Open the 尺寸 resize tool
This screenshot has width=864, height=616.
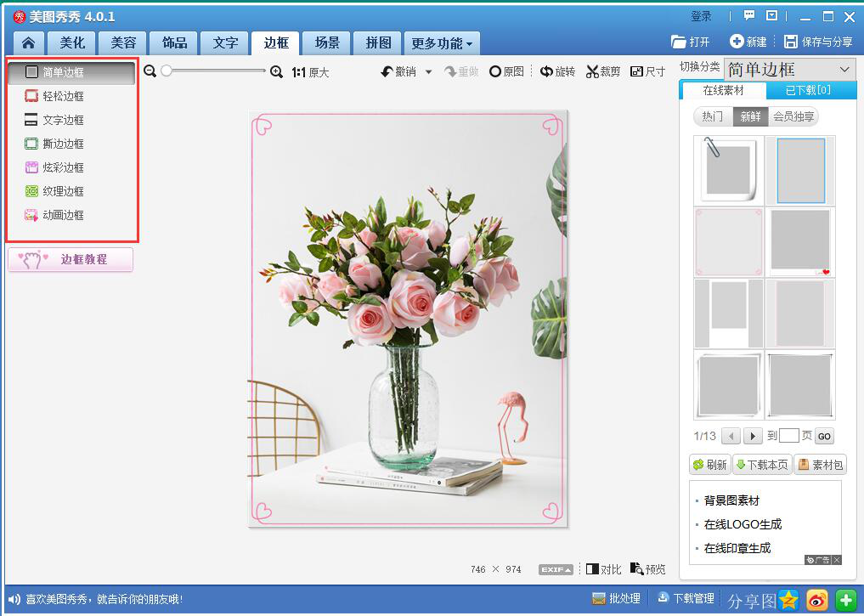pyautogui.click(x=648, y=71)
